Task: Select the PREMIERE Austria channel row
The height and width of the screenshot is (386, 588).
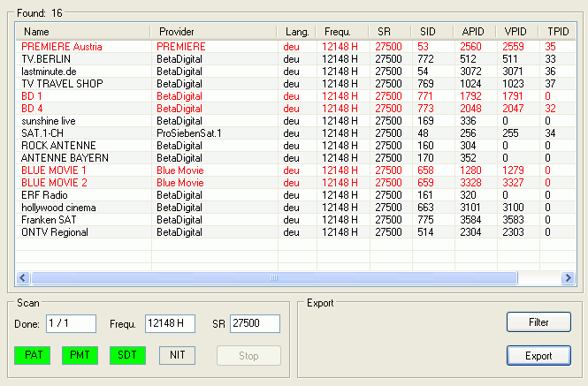Action: 296,47
